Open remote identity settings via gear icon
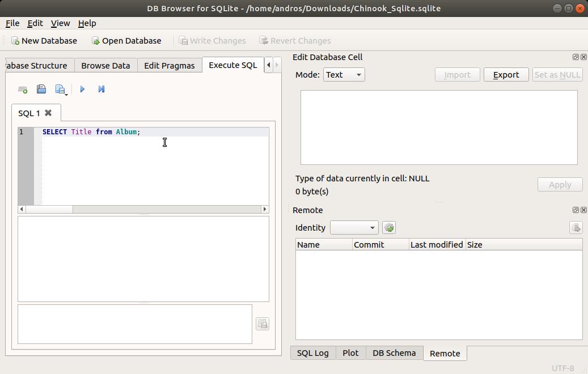588x374 pixels. point(389,227)
